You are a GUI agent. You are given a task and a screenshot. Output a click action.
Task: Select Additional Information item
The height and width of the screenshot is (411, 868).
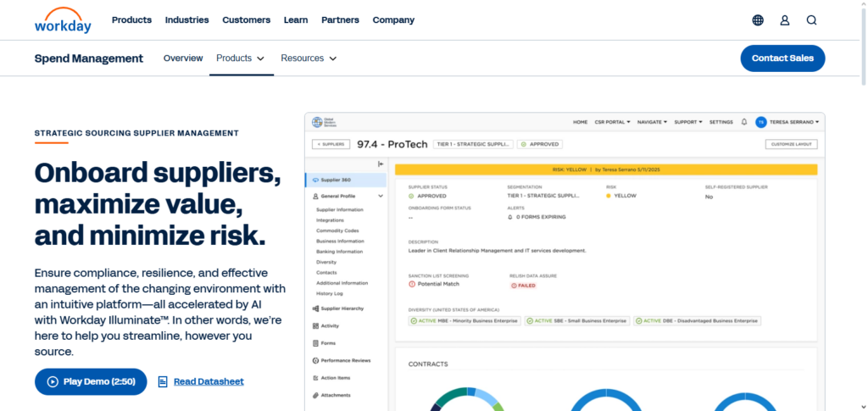click(x=342, y=283)
